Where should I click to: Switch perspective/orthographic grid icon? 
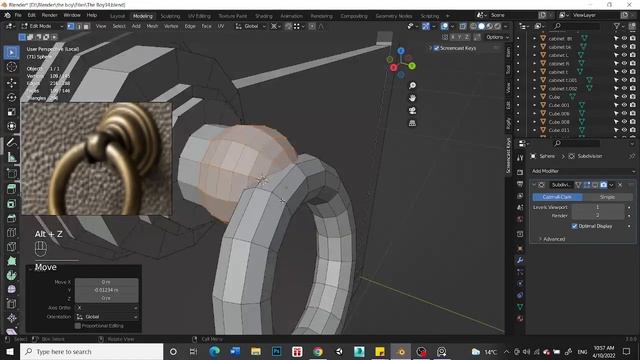[x=412, y=123]
